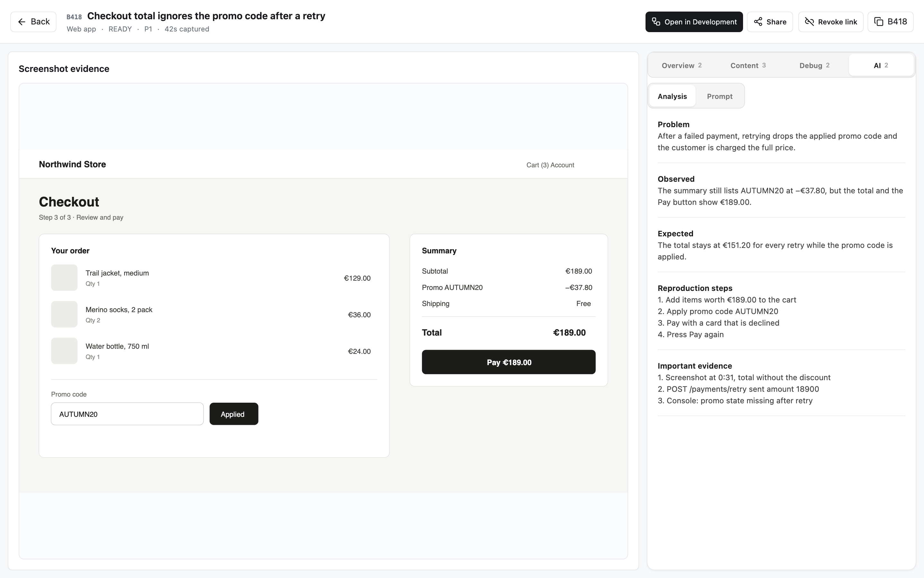
Task: Click 'Promo AUTUMN20' summary row label
Action: (x=452, y=287)
